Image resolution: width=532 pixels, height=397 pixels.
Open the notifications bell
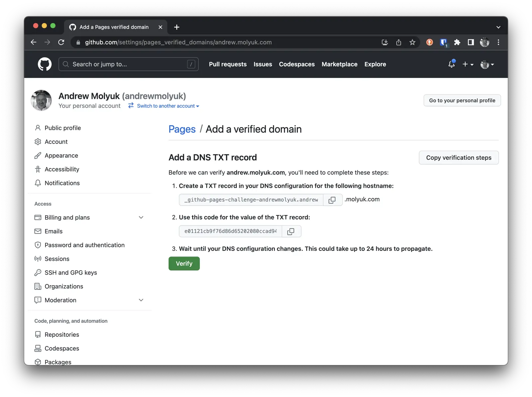(x=451, y=64)
